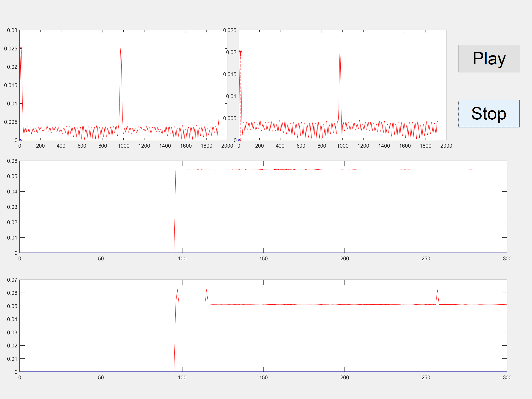Click the 300 x-axis label under bottom plot
The width and height of the screenshot is (532, 399).
(507, 378)
